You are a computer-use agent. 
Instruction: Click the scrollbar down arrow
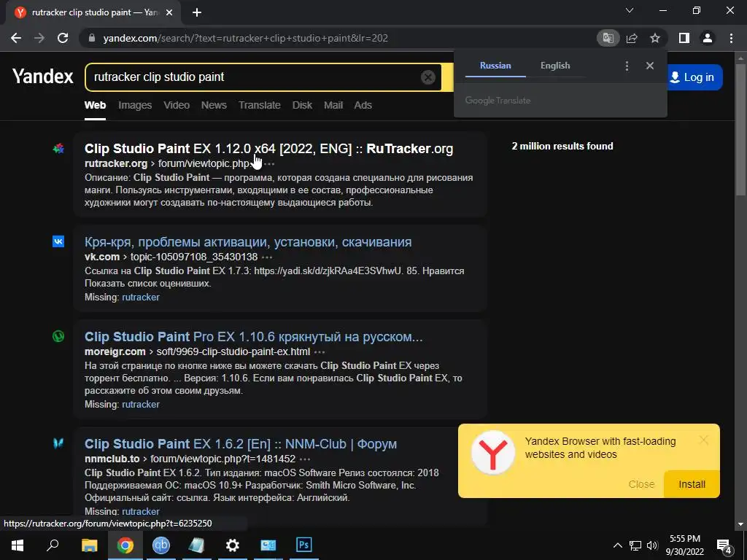[740, 524]
